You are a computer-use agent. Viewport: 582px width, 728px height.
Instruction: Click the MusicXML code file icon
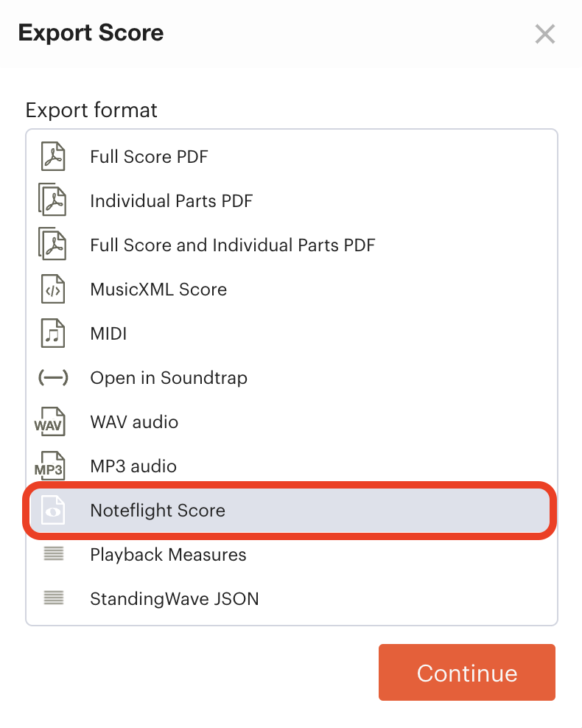point(53,290)
